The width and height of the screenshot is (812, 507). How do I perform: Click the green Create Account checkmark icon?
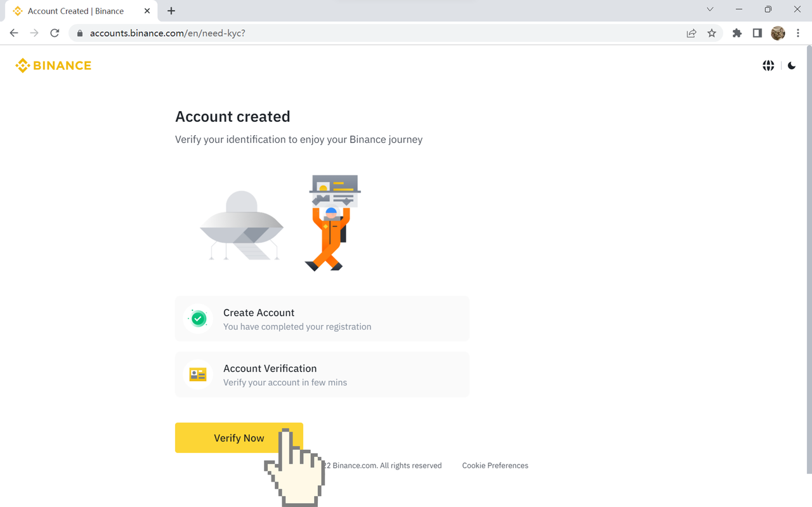(x=199, y=319)
